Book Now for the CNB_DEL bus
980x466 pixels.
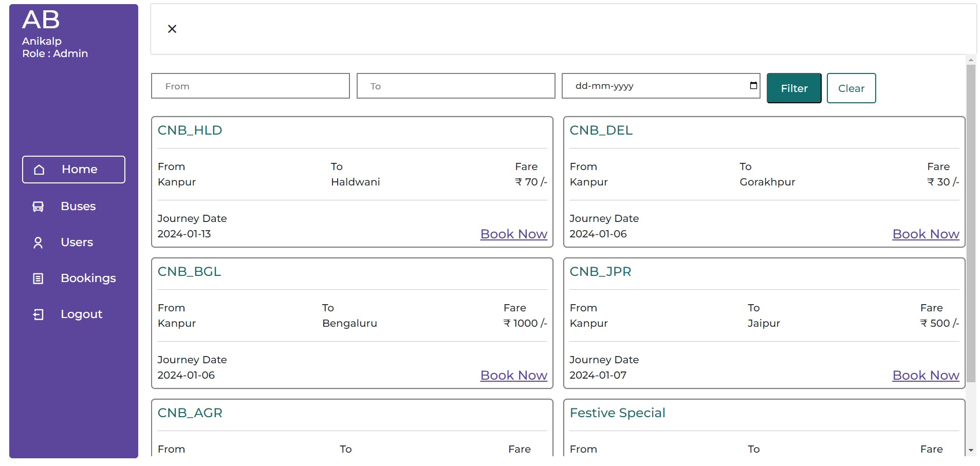(x=926, y=234)
